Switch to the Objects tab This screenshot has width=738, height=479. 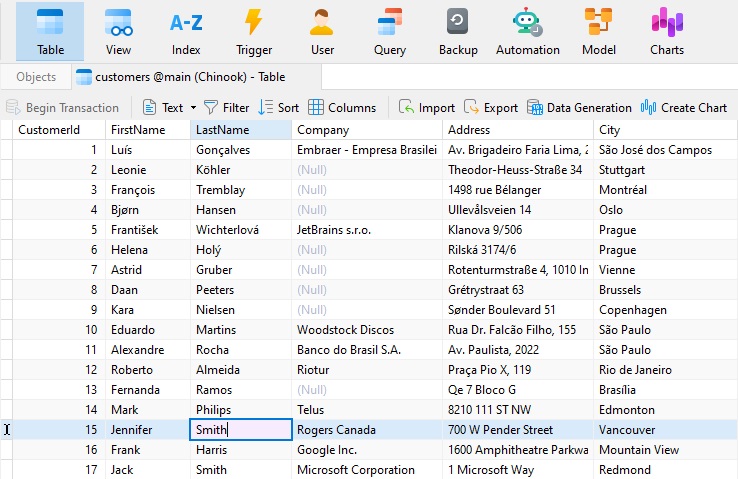36,77
